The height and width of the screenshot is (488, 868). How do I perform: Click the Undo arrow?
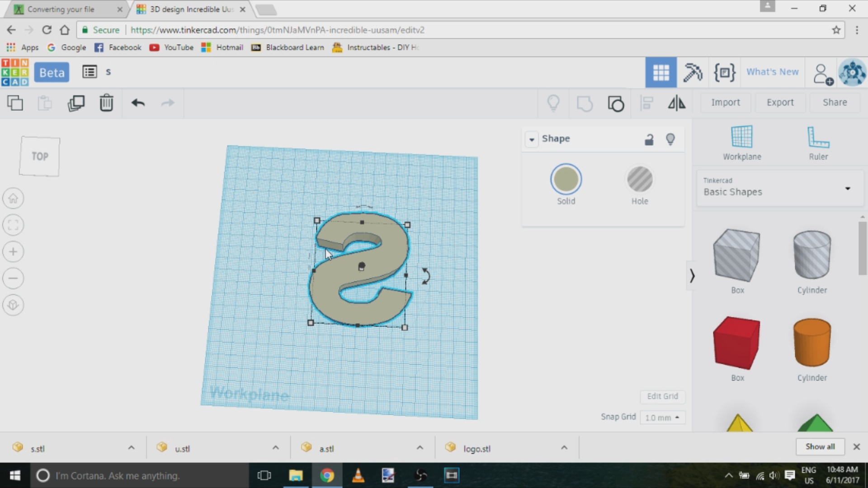(138, 103)
